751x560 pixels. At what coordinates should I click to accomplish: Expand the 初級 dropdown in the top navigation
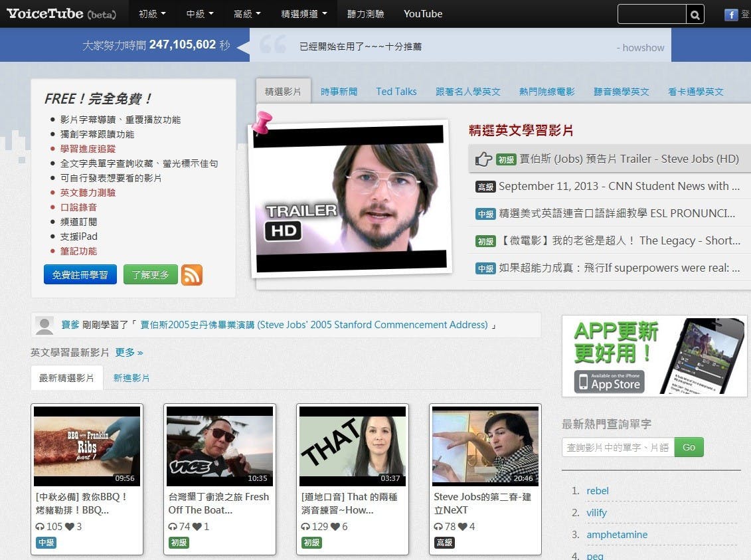coord(152,14)
